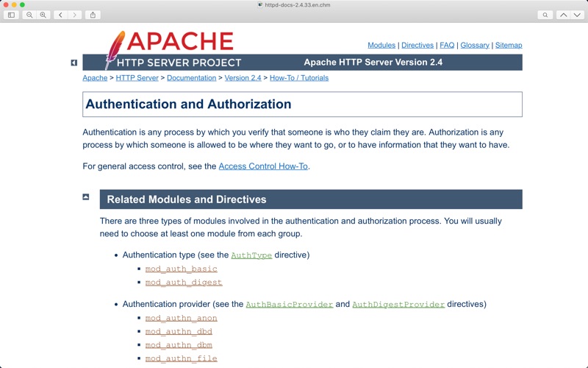
Task: Jump to next result with down chevron
Action: pyautogui.click(x=577, y=15)
